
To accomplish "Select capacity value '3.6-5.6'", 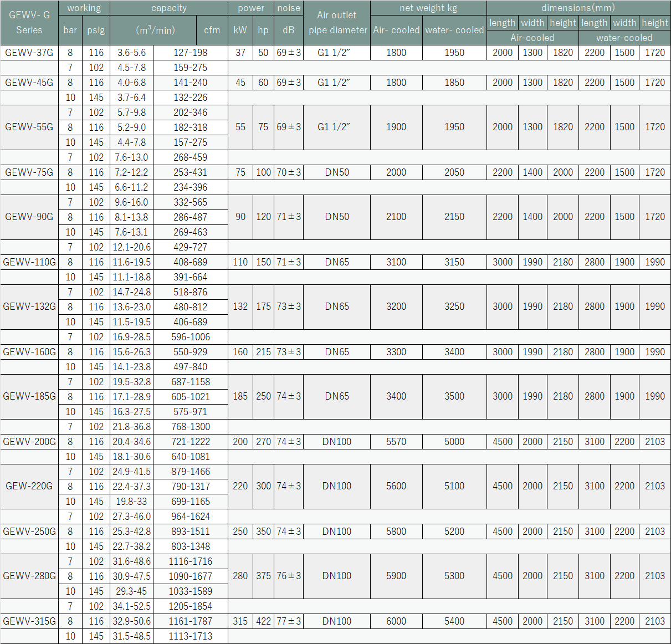I will (x=132, y=53).
